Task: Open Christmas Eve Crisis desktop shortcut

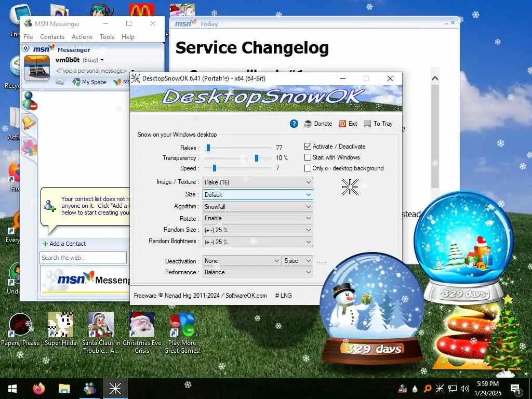Action: pyautogui.click(x=142, y=333)
